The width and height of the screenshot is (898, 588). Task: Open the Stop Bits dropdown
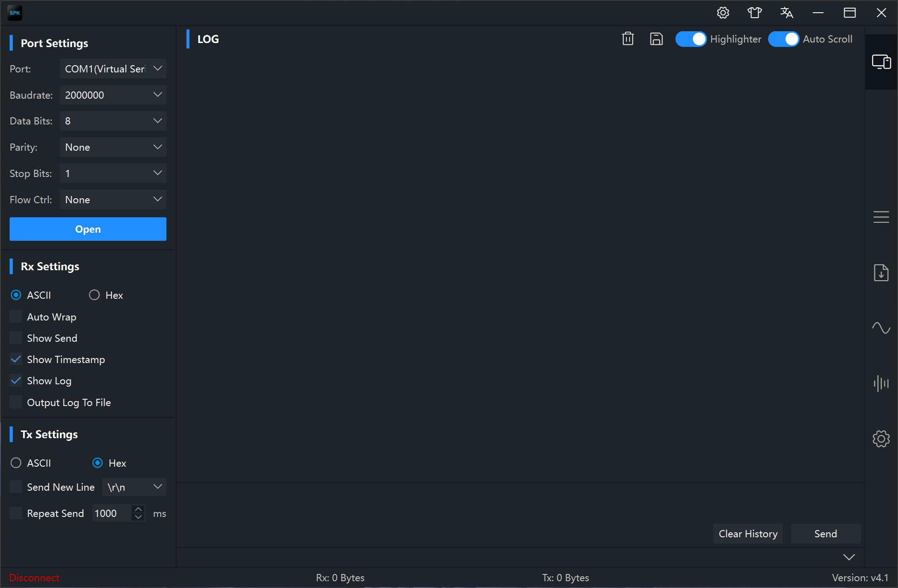(x=113, y=173)
